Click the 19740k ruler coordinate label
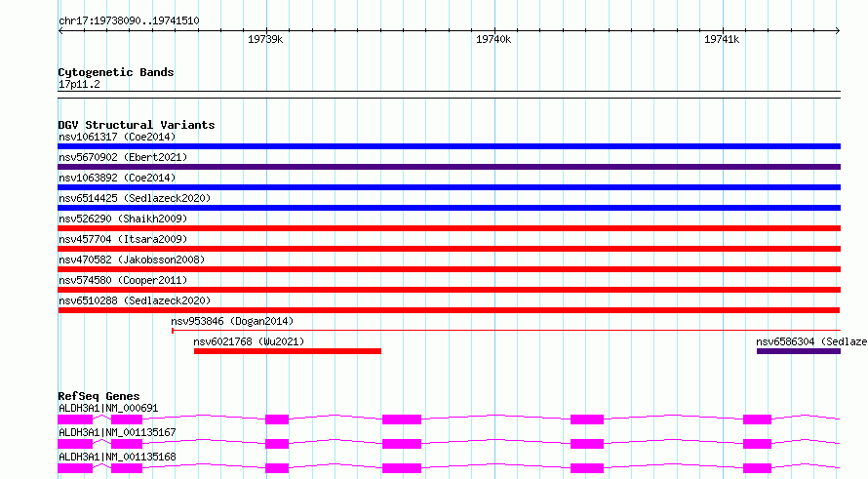The image size is (868, 479). (493, 39)
